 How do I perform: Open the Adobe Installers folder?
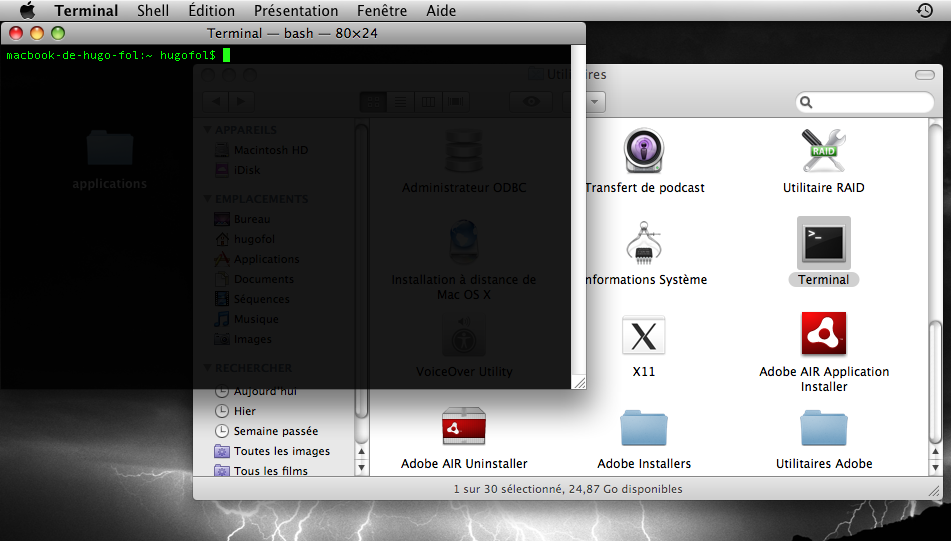click(x=644, y=428)
